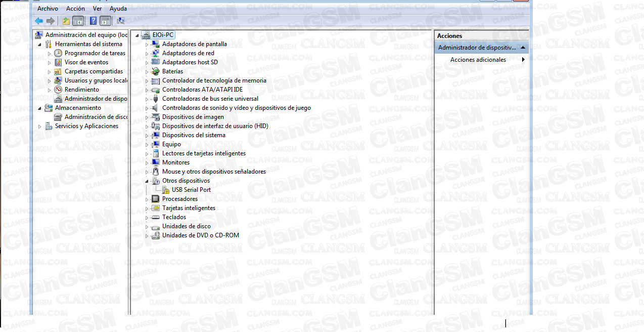Click the Administración de discos icon

click(x=59, y=117)
